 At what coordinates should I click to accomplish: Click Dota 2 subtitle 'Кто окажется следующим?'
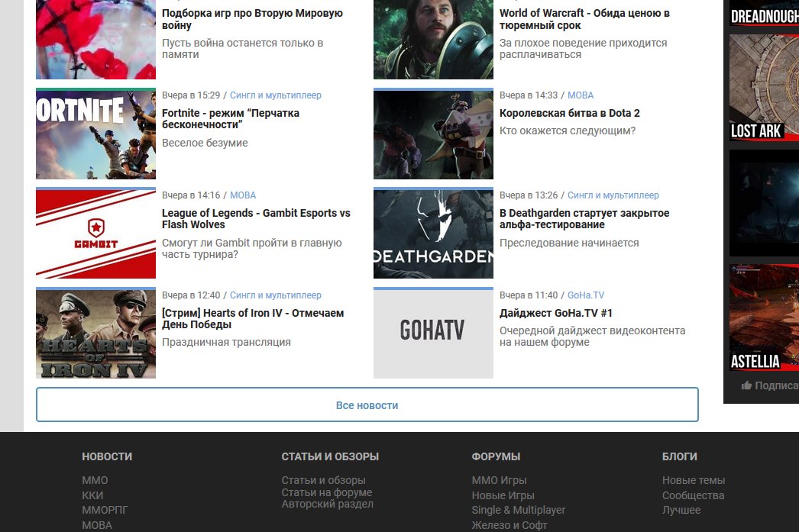(568, 131)
